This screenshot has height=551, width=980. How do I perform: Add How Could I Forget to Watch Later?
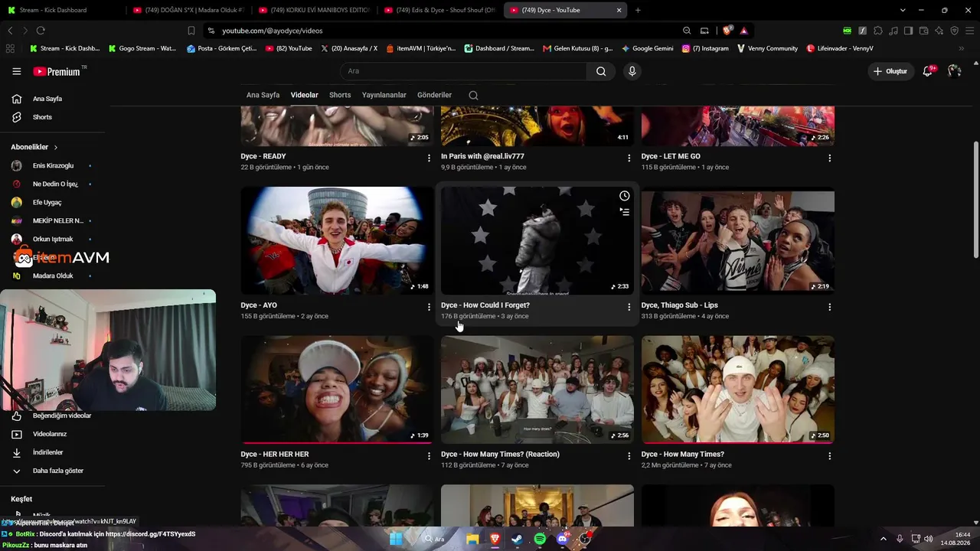click(625, 196)
